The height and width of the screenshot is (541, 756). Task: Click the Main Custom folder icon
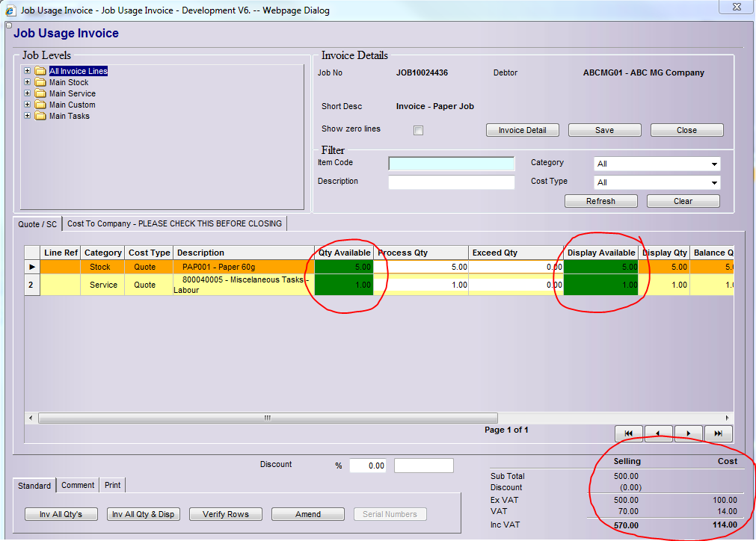coord(40,105)
